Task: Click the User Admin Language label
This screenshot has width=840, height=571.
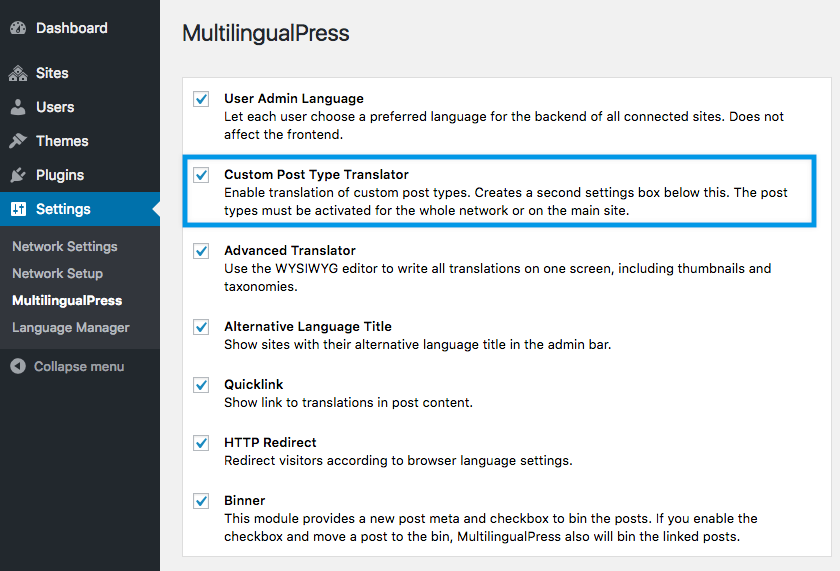Action: [x=294, y=99]
